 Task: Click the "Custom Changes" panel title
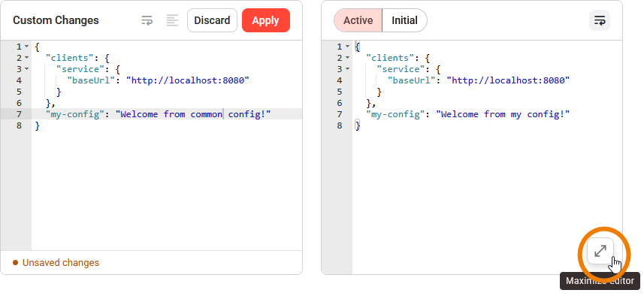[56, 20]
